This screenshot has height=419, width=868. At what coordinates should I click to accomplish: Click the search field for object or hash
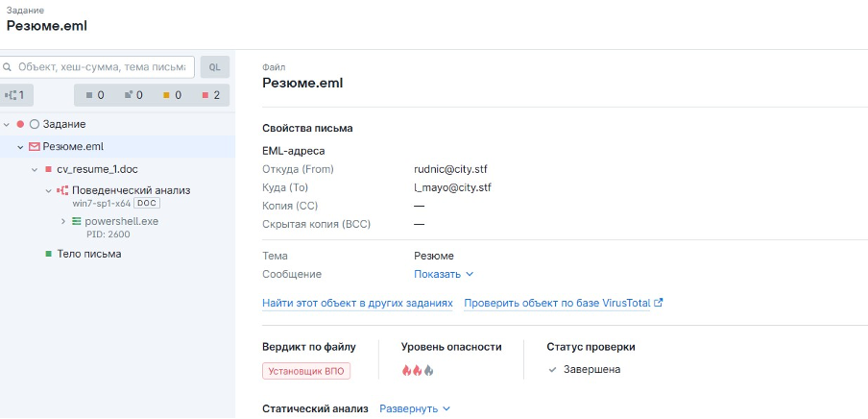(x=99, y=67)
